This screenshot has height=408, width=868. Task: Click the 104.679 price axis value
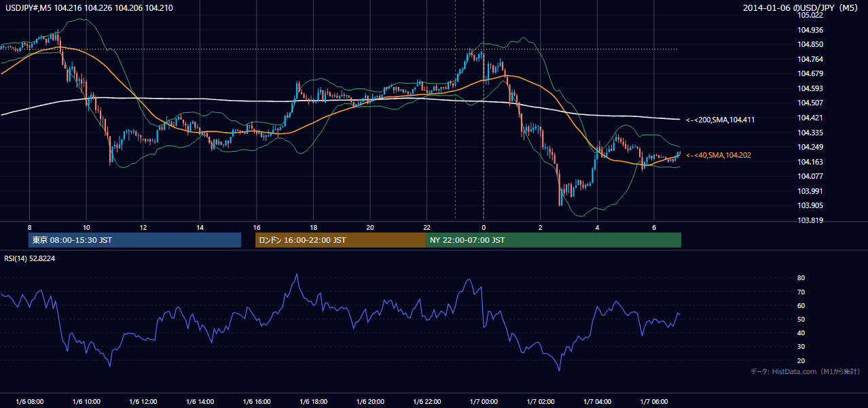tap(810, 73)
